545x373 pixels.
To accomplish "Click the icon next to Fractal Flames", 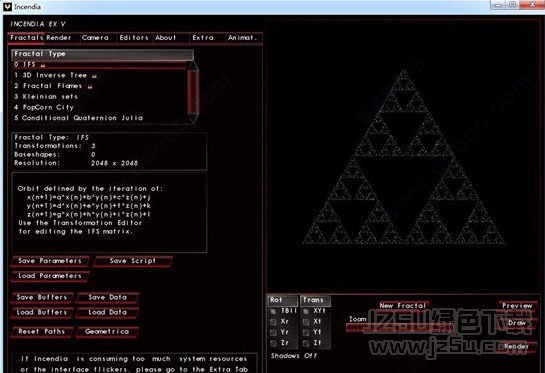I will click(90, 86).
